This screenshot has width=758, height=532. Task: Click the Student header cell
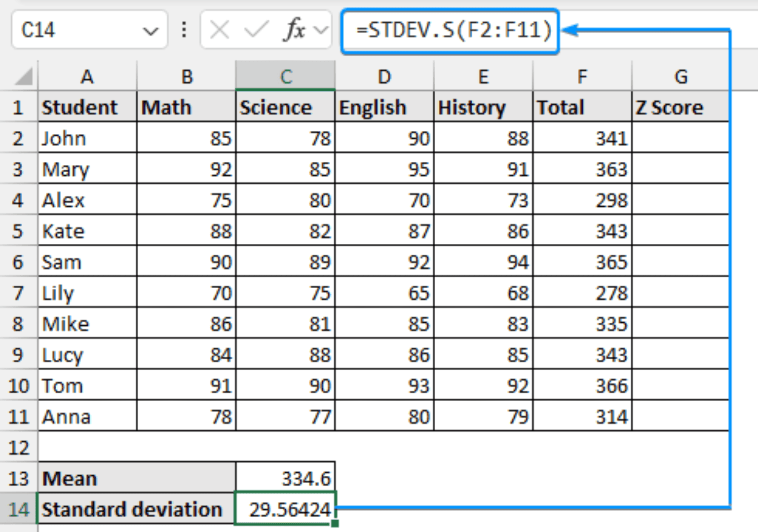87,107
